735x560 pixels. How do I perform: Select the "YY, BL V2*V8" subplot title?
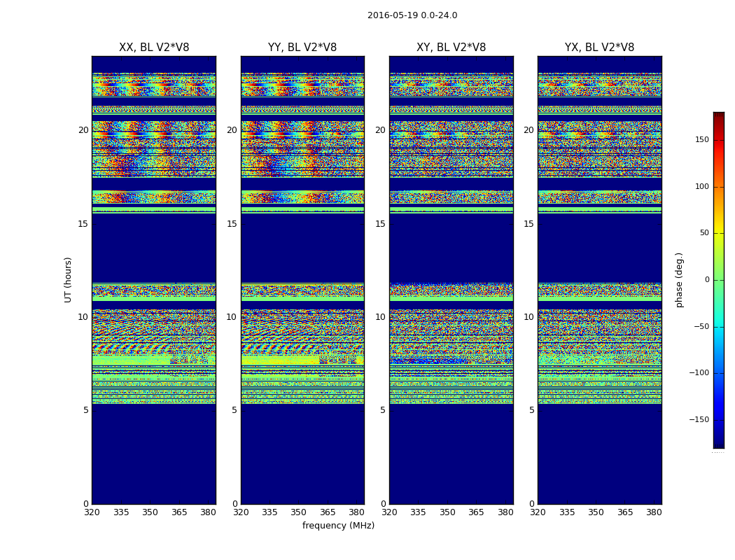pos(302,48)
